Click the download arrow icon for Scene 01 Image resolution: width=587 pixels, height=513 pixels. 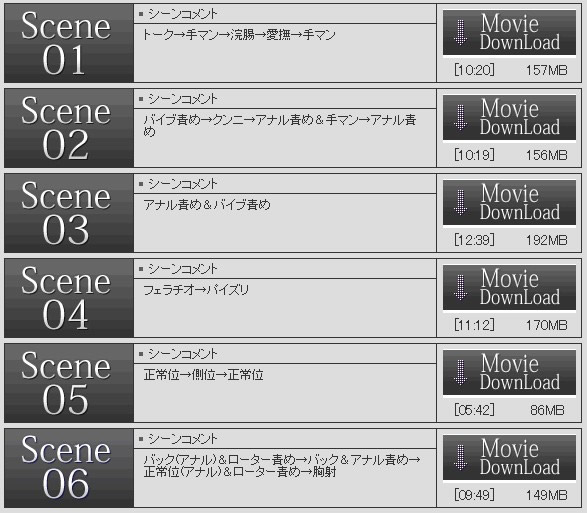tap(460, 33)
